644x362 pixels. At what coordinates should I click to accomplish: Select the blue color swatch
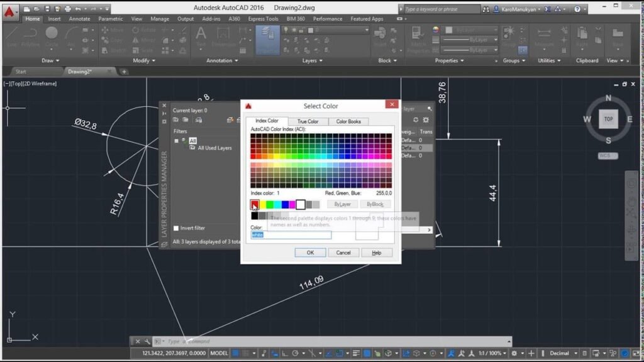285,204
